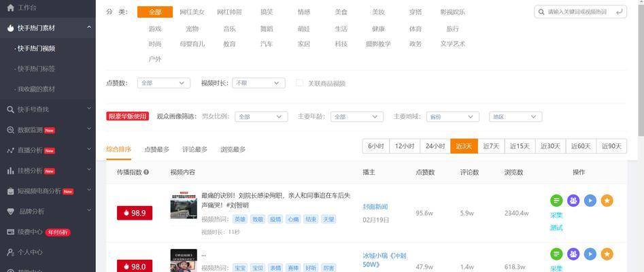
Task: Filter by 摄影教学 category
Action: tap(378, 44)
